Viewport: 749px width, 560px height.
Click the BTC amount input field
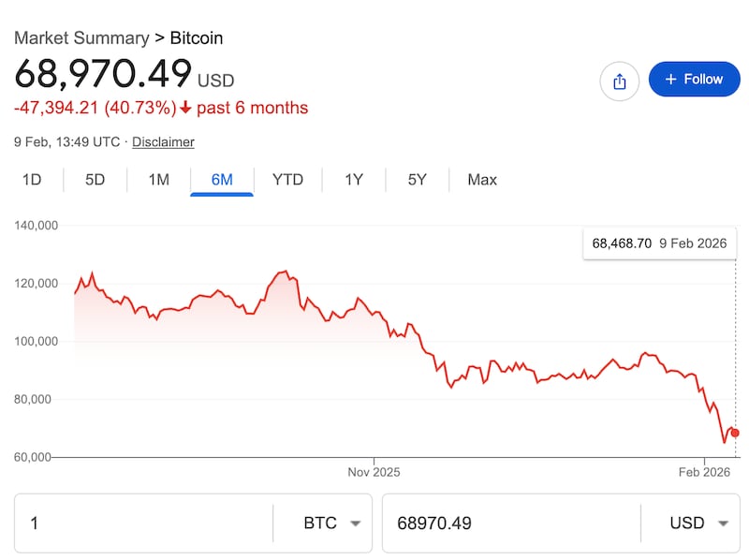(x=140, y=523)
